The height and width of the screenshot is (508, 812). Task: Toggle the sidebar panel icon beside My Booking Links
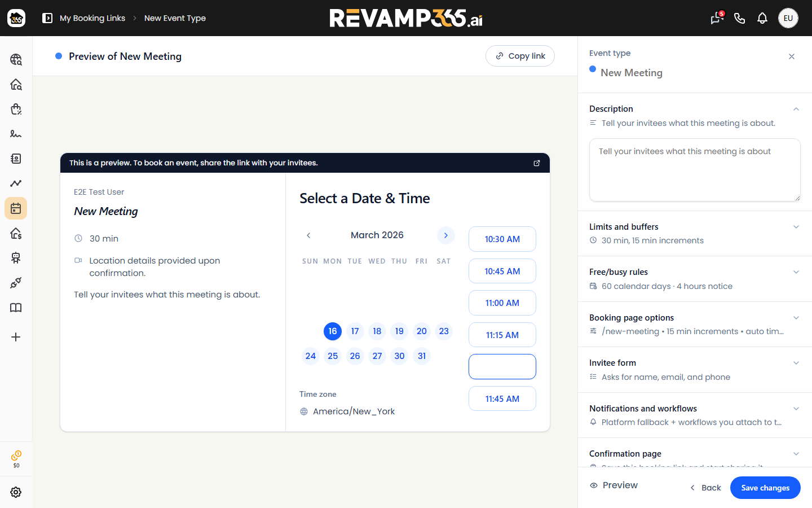47,18
